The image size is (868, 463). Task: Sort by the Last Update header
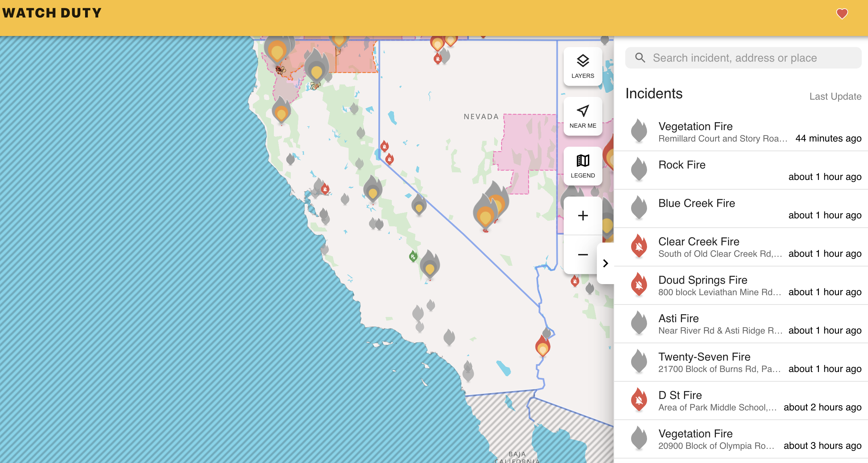click(835, 97)
